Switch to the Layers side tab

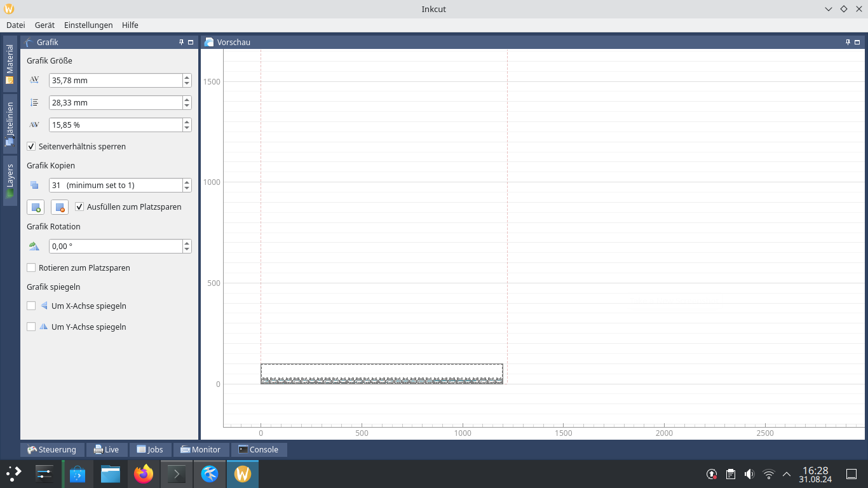tap(10, 180)
